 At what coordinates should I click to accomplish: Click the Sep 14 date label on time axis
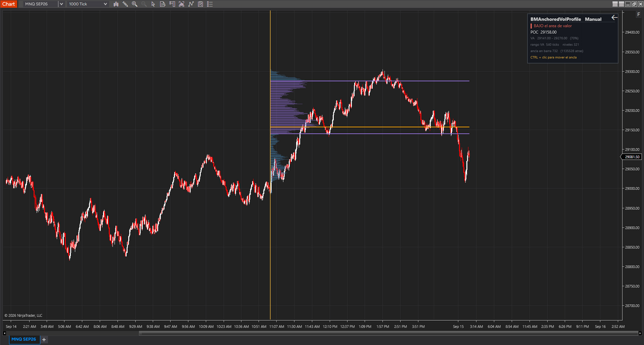[11, 326]
